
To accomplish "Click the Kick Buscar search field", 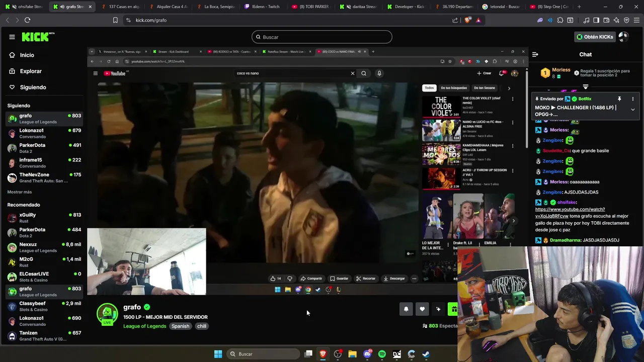I will click(322, 37).
